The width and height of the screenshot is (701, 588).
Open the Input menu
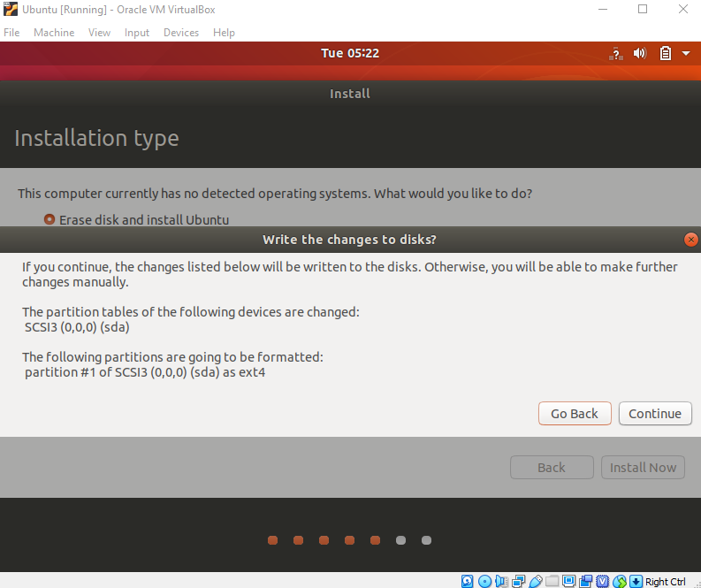tap(137, 33)
